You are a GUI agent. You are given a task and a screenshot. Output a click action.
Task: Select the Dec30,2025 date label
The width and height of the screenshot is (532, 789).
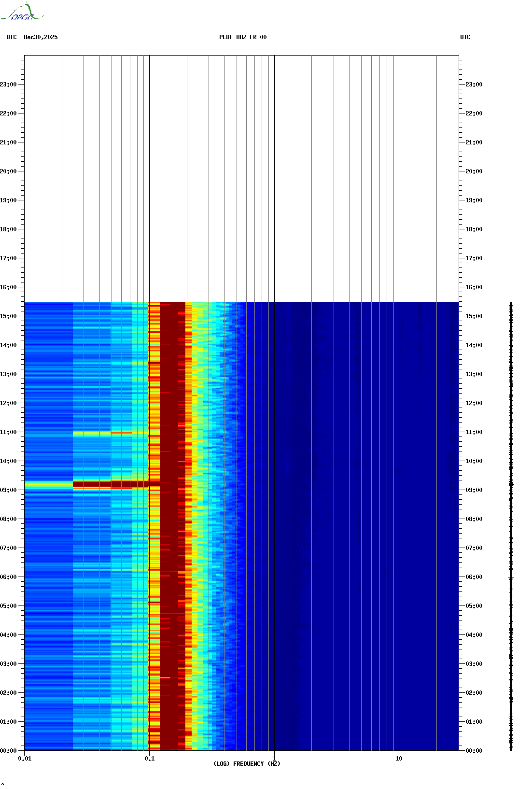pos(41,37)
